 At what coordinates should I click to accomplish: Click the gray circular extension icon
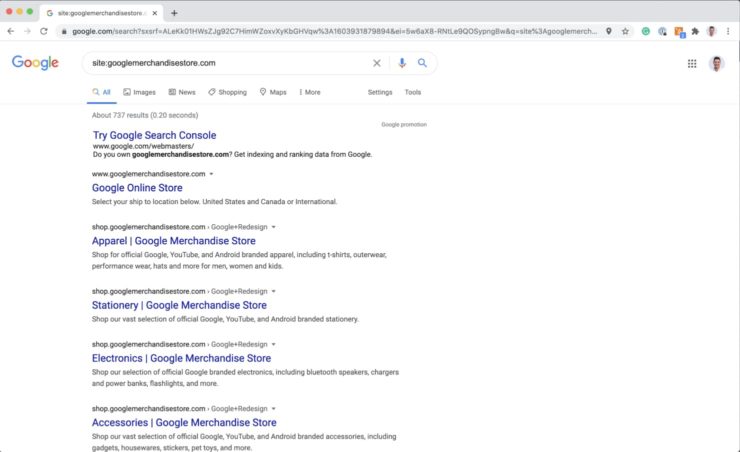pyautogui.click(x=662, y=31)
